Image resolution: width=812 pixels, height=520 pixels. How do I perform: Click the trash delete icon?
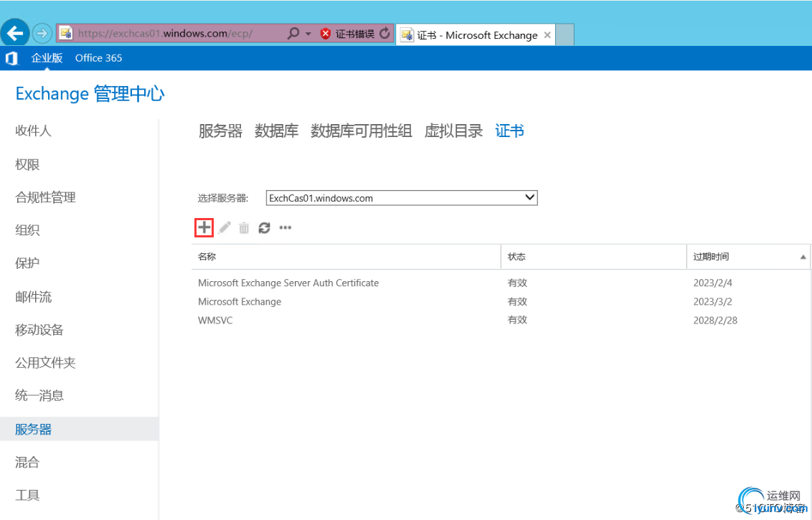244,228
